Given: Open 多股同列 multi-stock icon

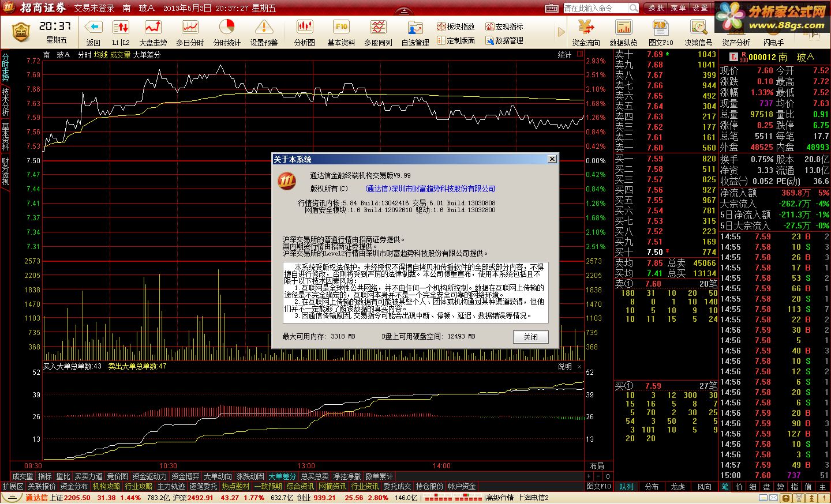Looking at the screenshot, I should (x=378, y=27).
